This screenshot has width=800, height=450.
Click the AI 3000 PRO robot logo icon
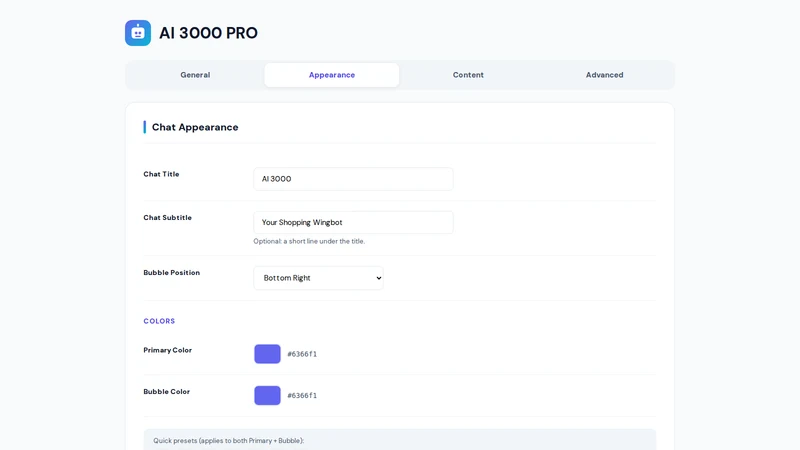pyautogui.click(x=138, y=33)
